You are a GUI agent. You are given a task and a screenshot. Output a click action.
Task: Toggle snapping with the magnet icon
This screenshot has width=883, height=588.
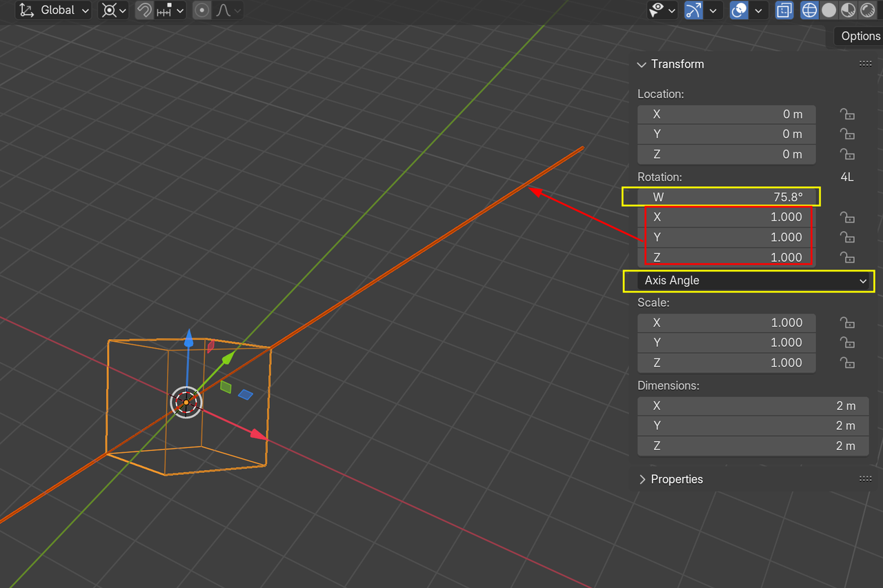tap(144, 10)
